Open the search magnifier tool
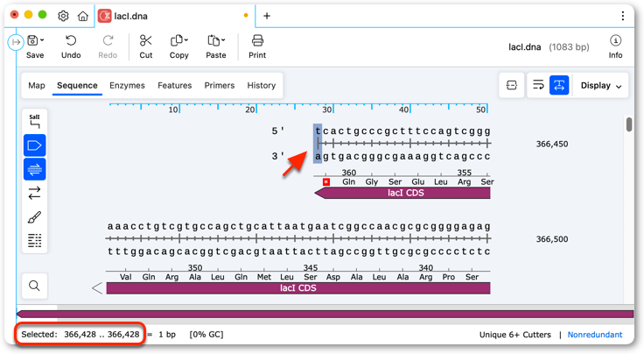The height and width of the screenshot is (354, 644). click(34, 286)
